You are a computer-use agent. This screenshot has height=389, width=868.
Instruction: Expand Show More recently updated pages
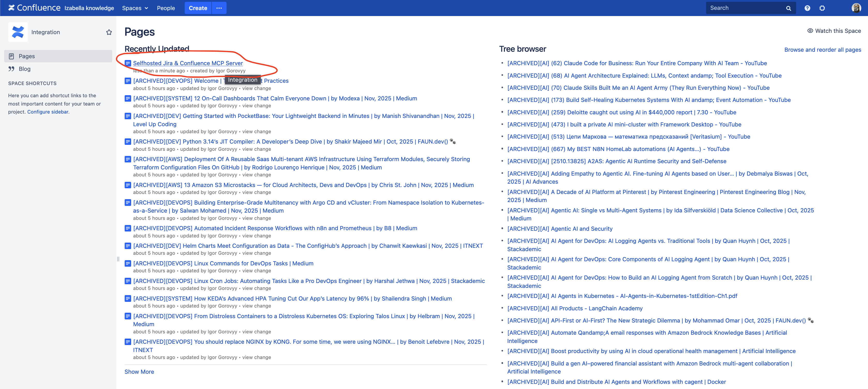tap(139, 371)
